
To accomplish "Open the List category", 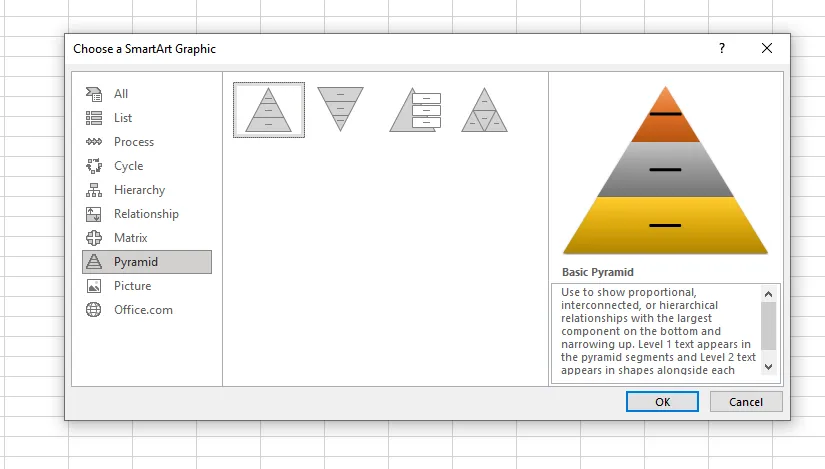I will click(x=123, y=118).
